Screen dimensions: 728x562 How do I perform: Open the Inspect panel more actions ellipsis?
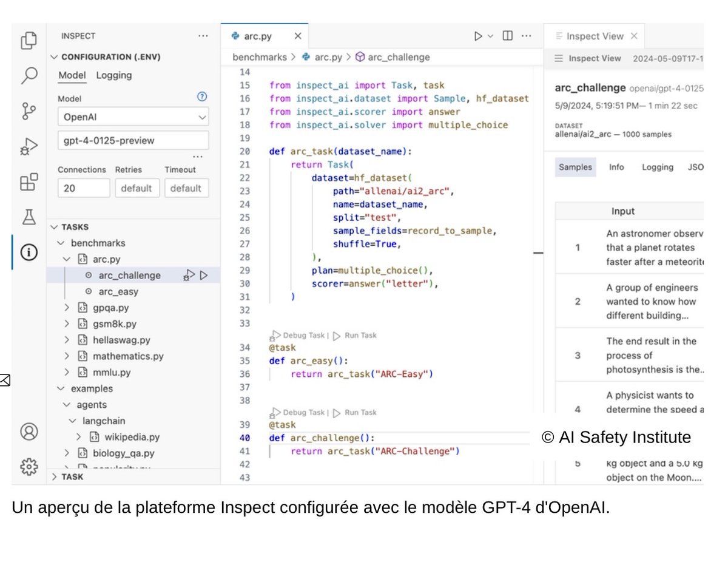[203, 36]
